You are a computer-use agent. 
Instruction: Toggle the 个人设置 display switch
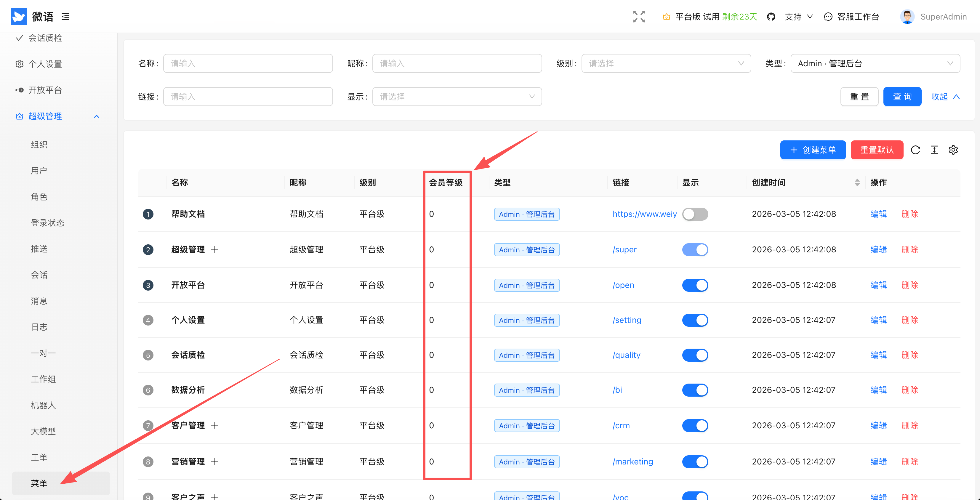pyautogui.click(x=695, y=320)
